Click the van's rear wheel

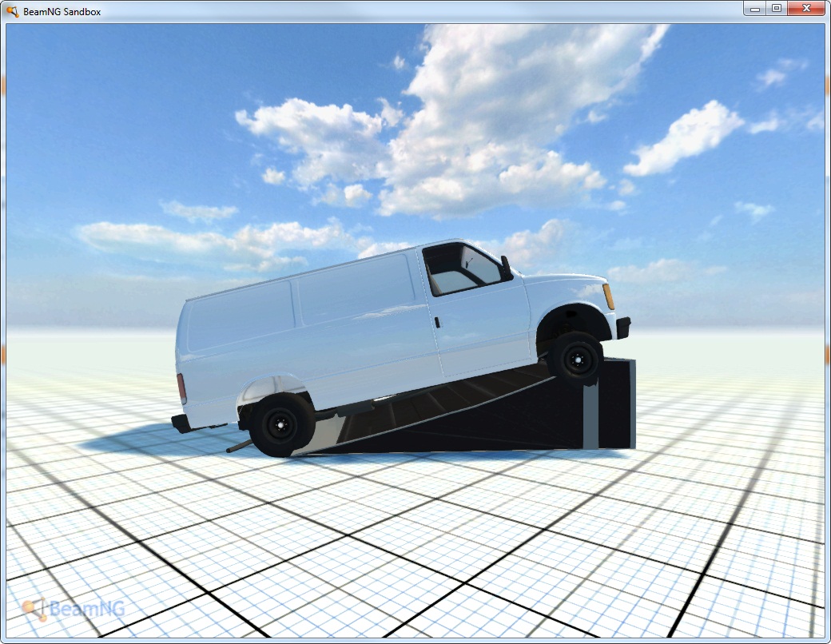282,424
